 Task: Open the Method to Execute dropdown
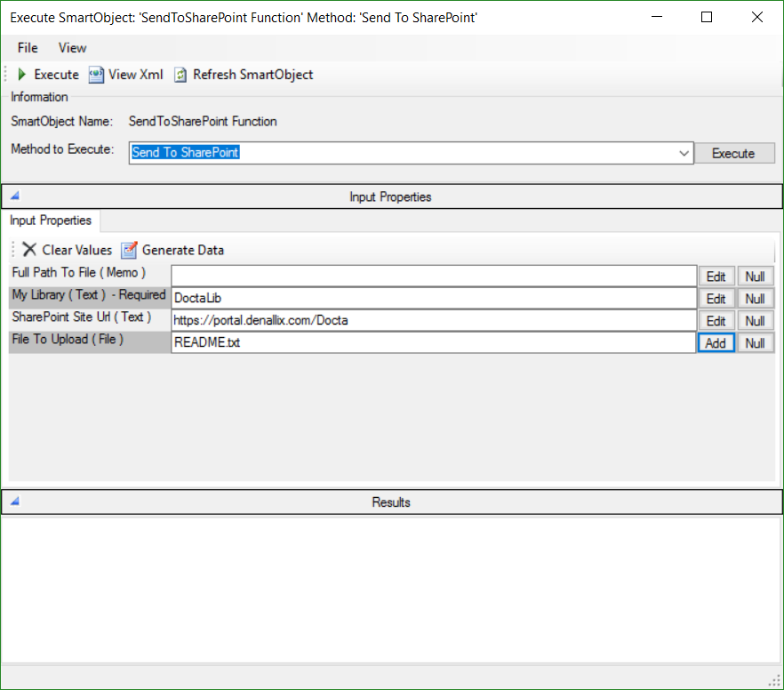click(684, 152)
